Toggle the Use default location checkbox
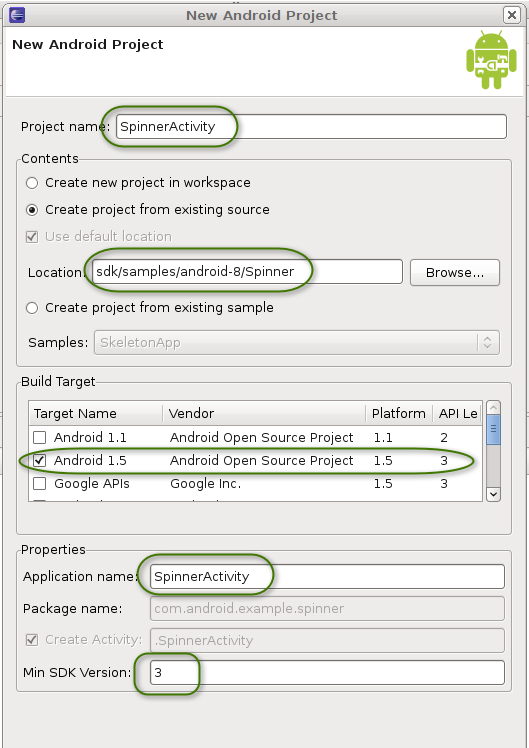 coord(32,237)
